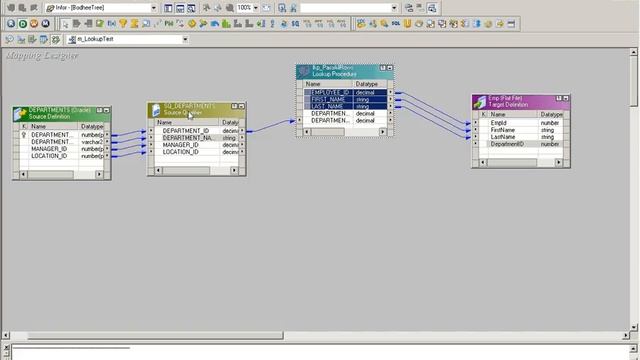Click the SQ toolbar icon

295,24
